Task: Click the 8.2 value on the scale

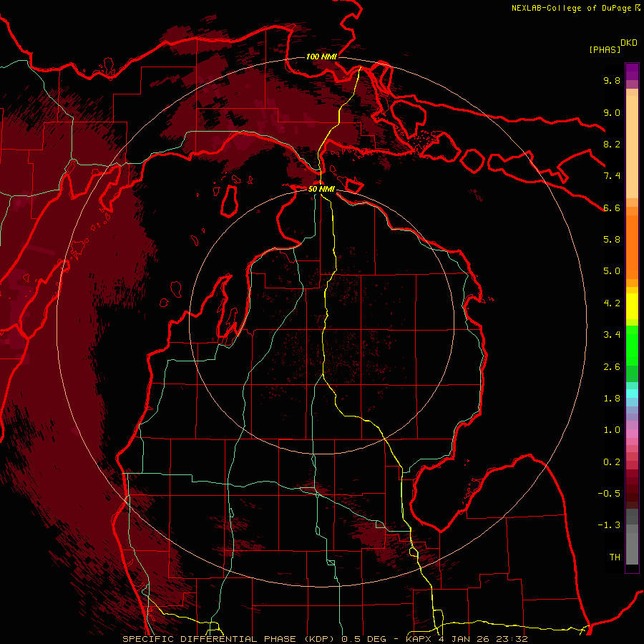Action: (612, 144)
